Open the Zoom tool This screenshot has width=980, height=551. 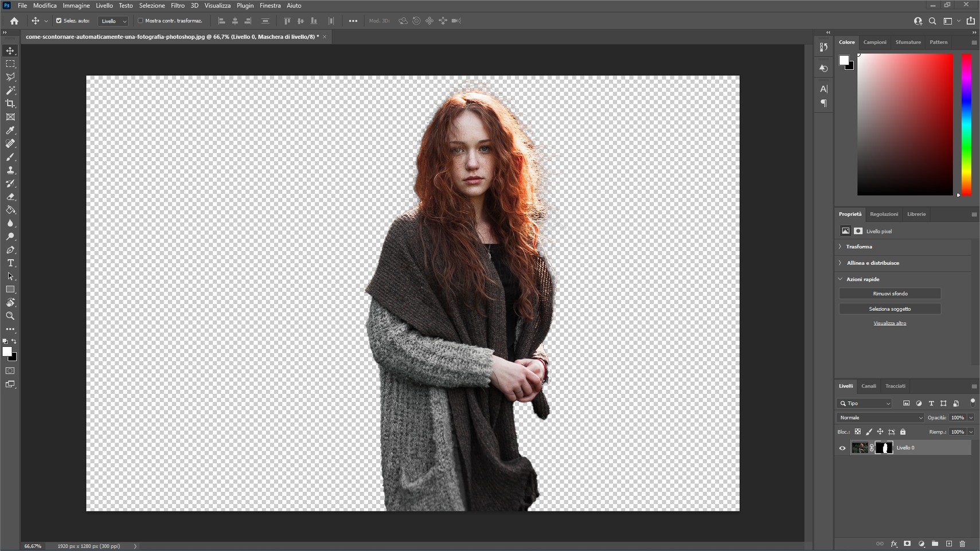pos(10,316)
